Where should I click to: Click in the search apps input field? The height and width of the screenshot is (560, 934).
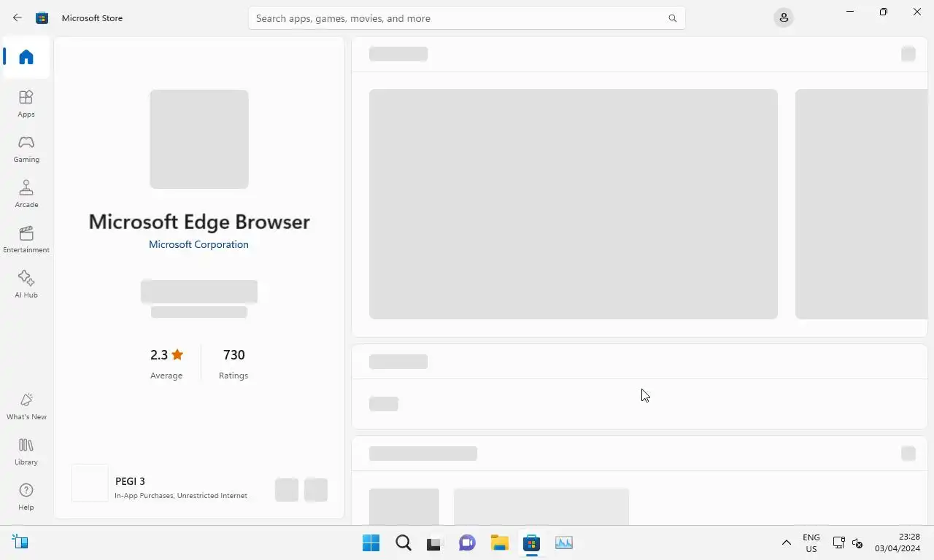coord(467,18)
